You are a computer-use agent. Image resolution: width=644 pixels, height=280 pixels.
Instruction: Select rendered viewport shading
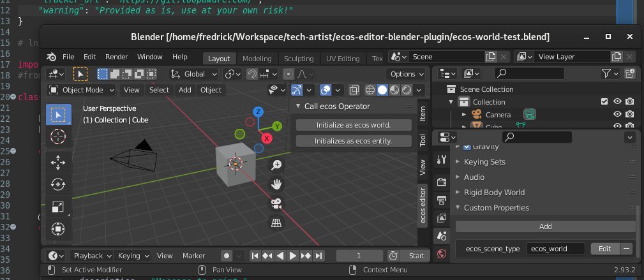point(407,90)
